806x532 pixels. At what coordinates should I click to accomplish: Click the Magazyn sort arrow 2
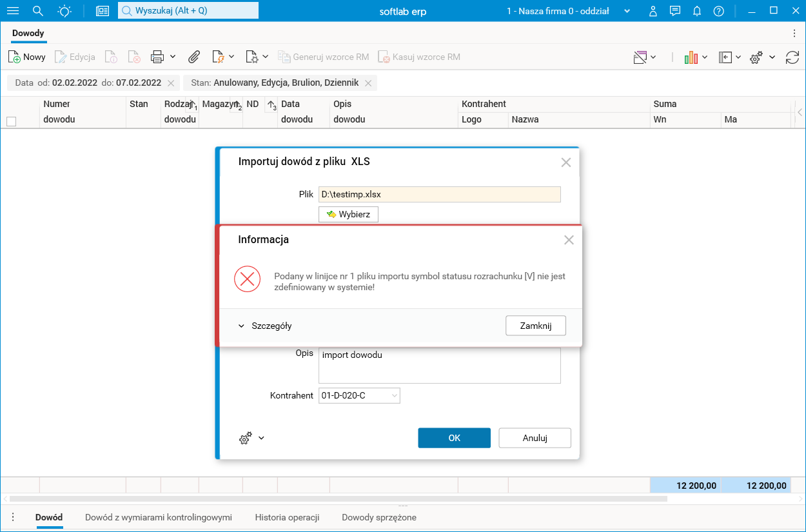coord(236,104)
